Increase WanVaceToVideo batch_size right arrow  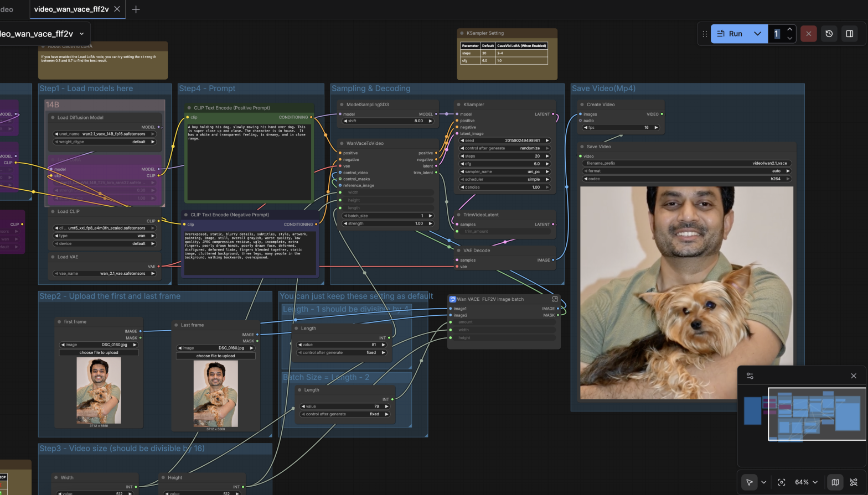tap(431, 216)
